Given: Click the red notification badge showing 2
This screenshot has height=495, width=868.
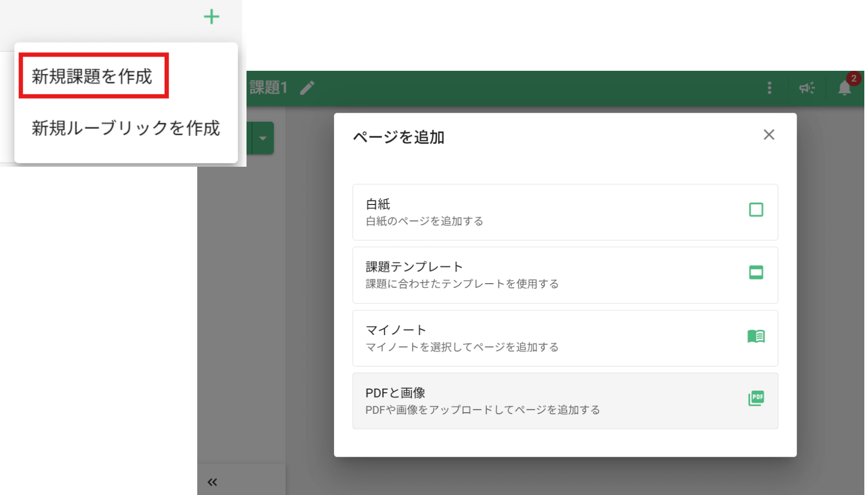Looking at the screenshot, I should [x=854, y=79].
